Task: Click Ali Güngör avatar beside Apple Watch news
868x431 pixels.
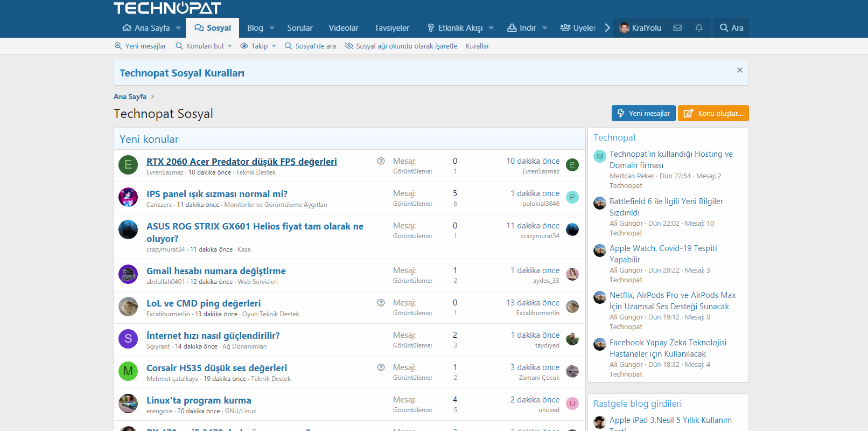Action: pos(600,251)
